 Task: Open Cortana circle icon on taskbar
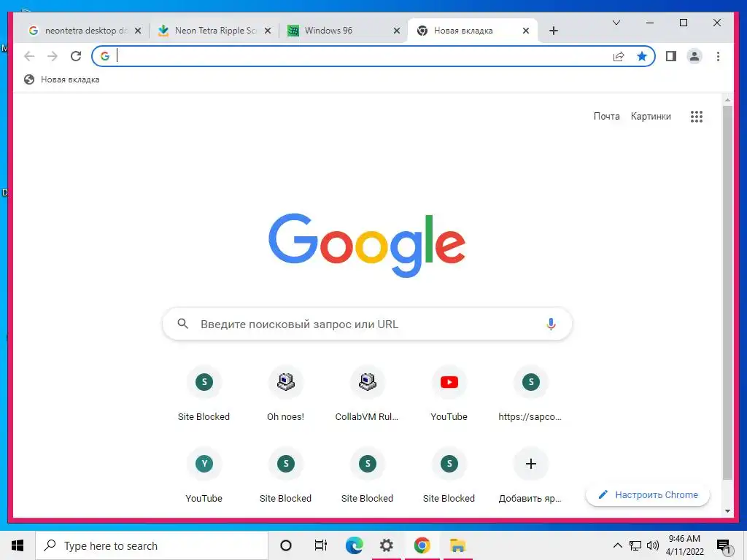click(x=285, y=545)
